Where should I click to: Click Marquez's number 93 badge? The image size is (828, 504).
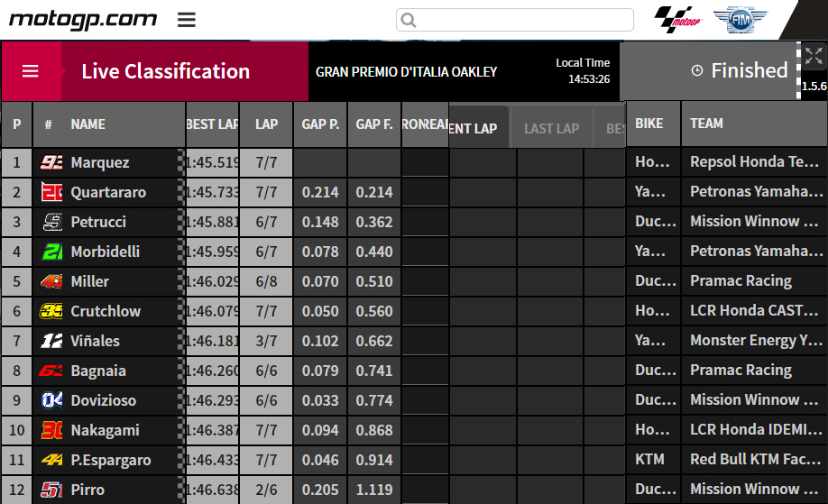point(51,163)
